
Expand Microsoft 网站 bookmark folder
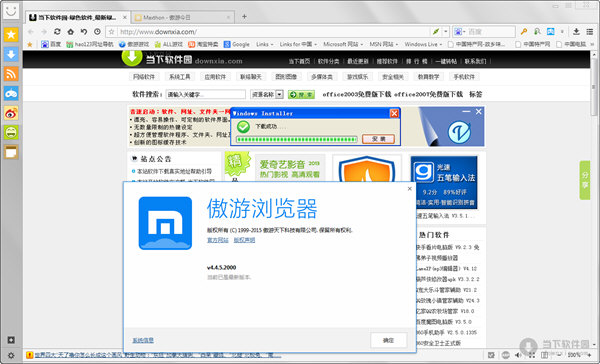tap(343, 44)
